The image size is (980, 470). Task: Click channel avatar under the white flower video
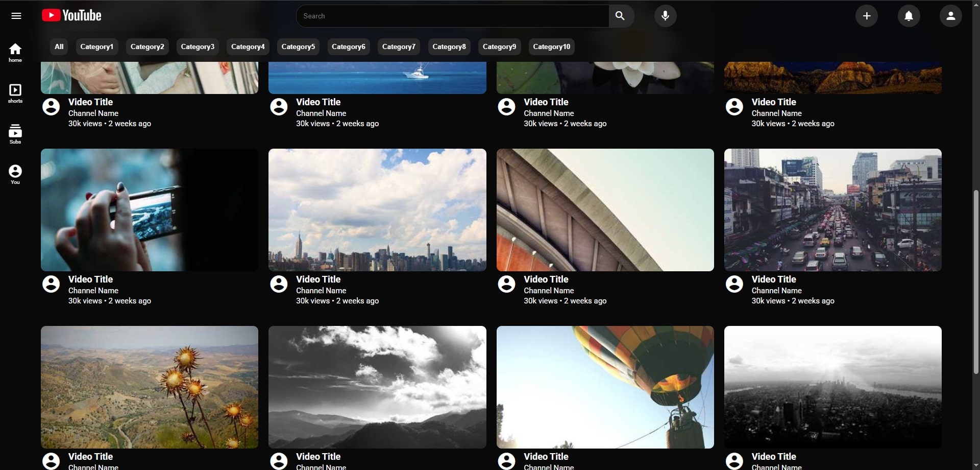coord(507,107)
